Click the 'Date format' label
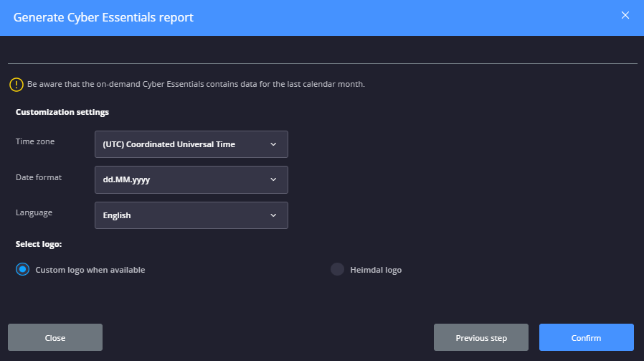 pyautogui.click(x=39, y=177)
